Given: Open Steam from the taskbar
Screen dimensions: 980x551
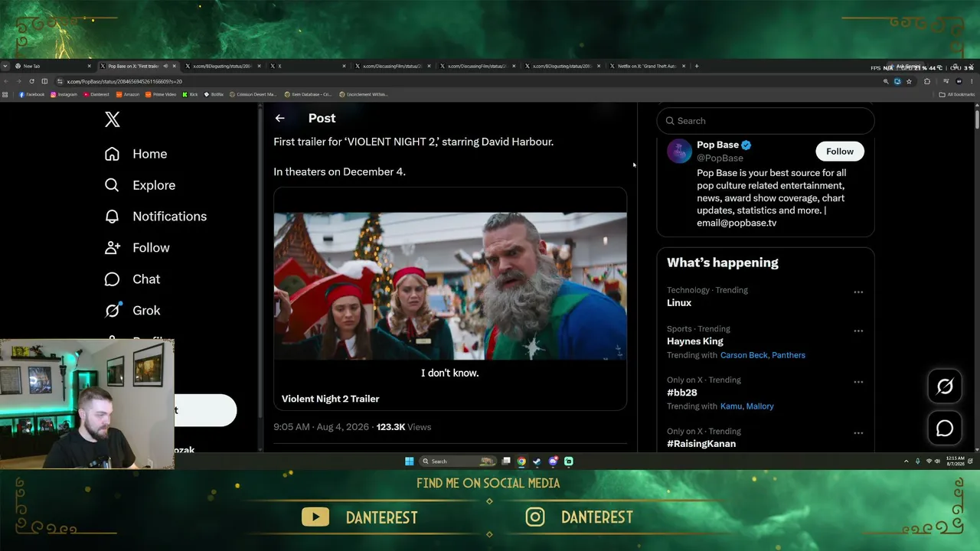Looking at the screenshot, I should pos(537,461).
